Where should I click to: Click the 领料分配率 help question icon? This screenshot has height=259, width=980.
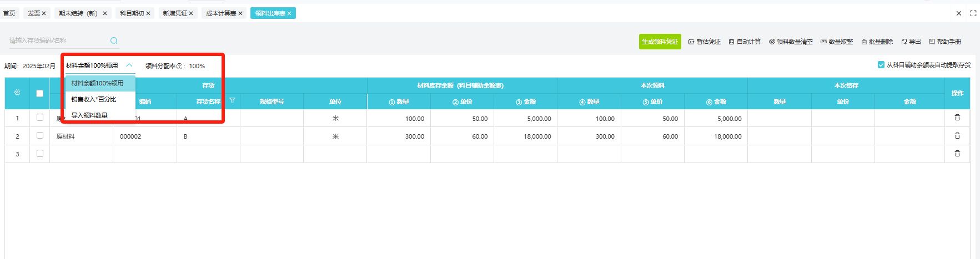coord(179,66)
